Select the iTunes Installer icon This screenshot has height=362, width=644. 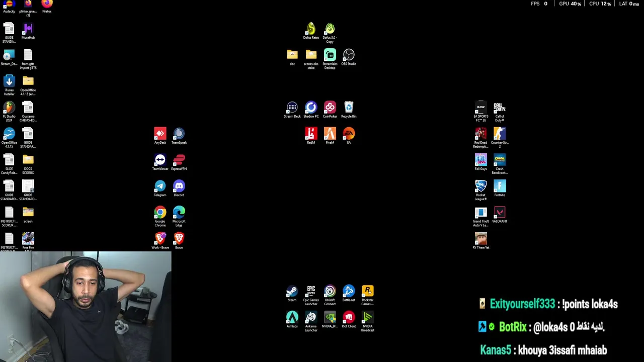pyautogui.click(x=9, y=85)
